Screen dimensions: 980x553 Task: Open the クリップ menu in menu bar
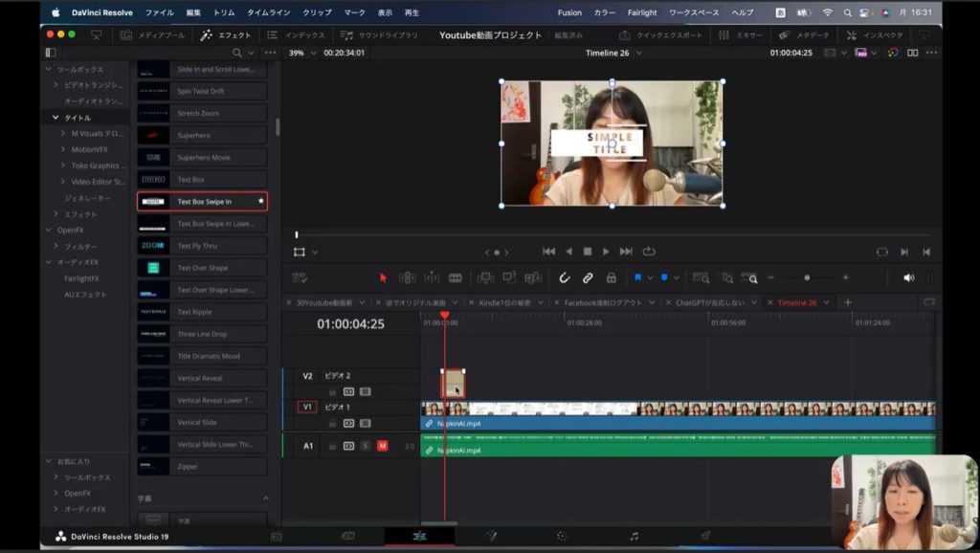point(317,12)
